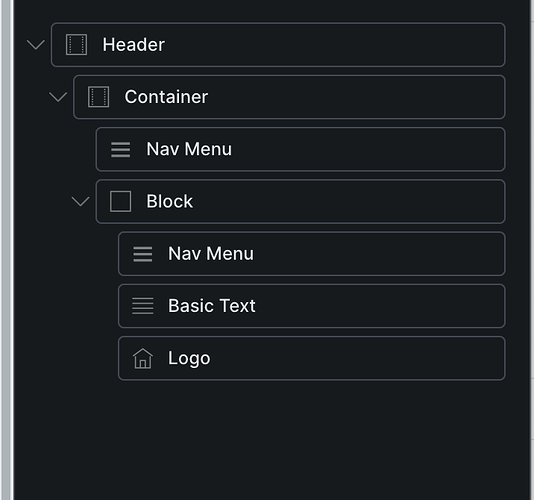Click the Basic Text lines icon
Screen dimensions: 534x500
(143, 306)
